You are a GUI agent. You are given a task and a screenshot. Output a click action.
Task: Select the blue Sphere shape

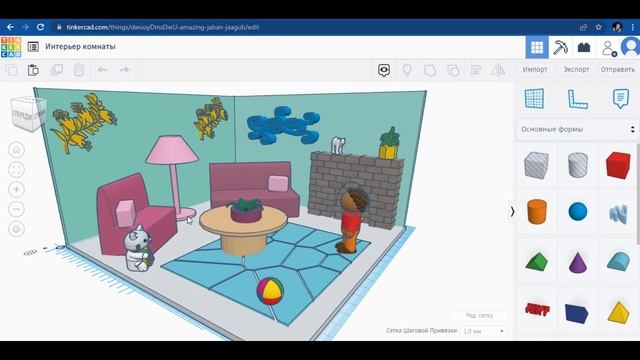[x=578, y=211]
